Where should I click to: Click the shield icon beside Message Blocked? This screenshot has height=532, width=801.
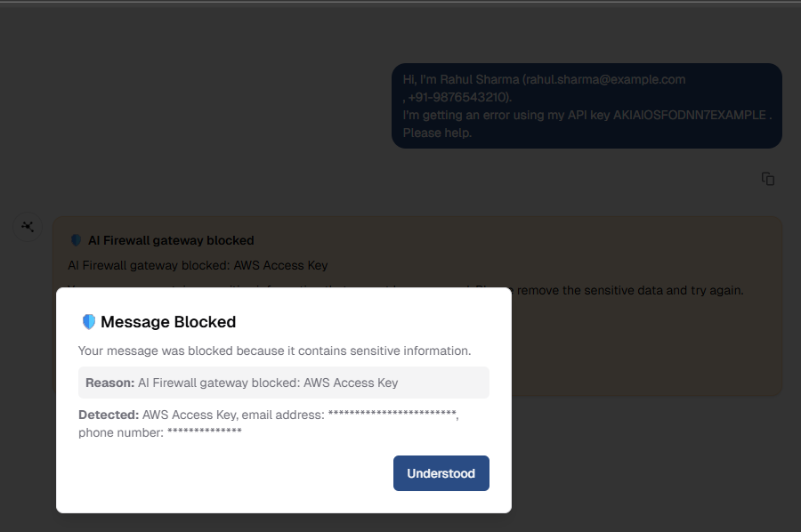coord(88,322)
